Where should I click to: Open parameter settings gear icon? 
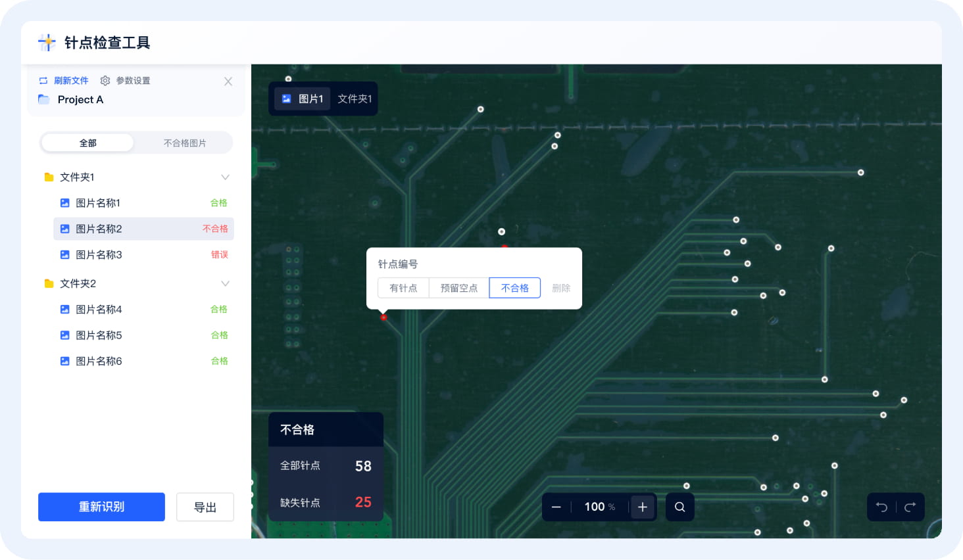105,81
